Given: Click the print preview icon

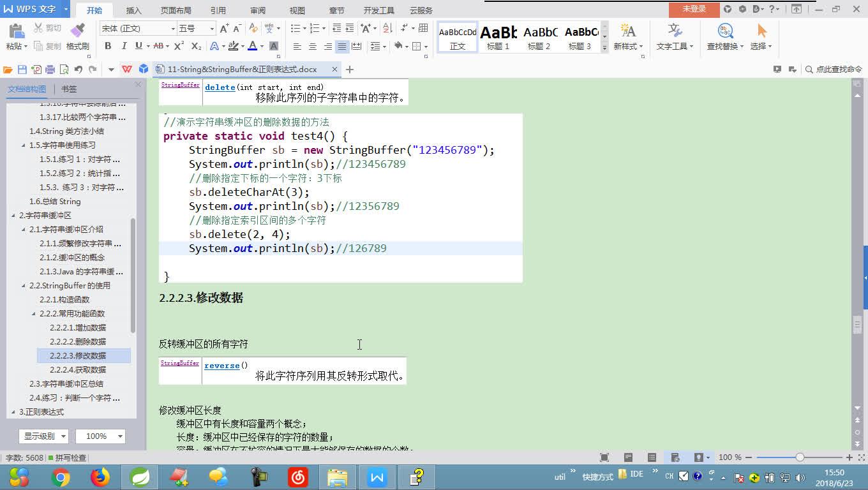Looking at the screenshot, I should (x=63, y=70).
